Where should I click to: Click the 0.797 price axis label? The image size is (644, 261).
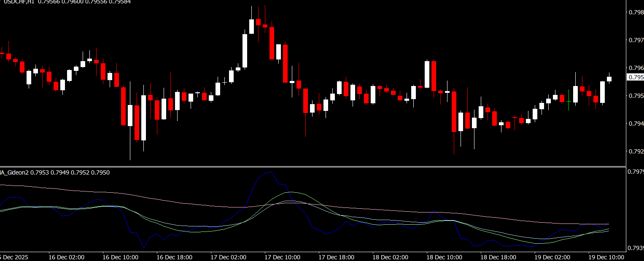pyautogui.click(x=636, y=40)
